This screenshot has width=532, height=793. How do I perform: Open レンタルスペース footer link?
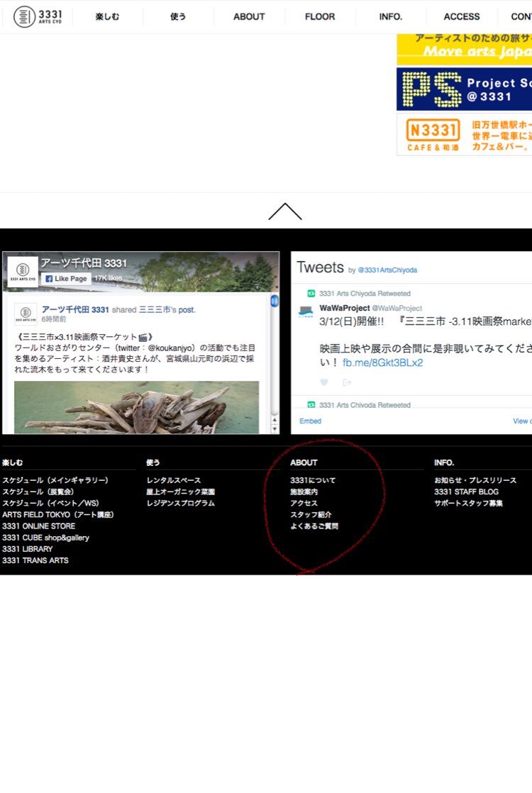pyautogui.click(x=174, y=480)
